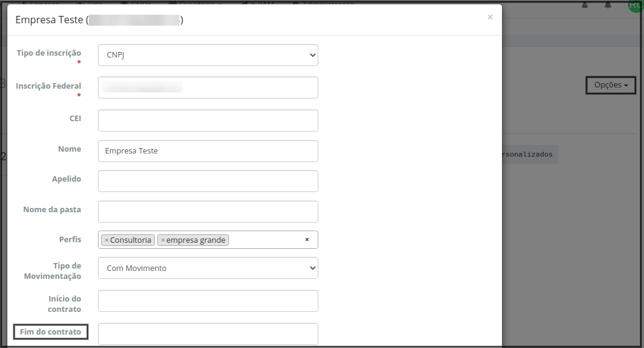Viewport: 644px width, 348px height.
Task: Close the Empresa Teste dialog
Action: (490, 17)
